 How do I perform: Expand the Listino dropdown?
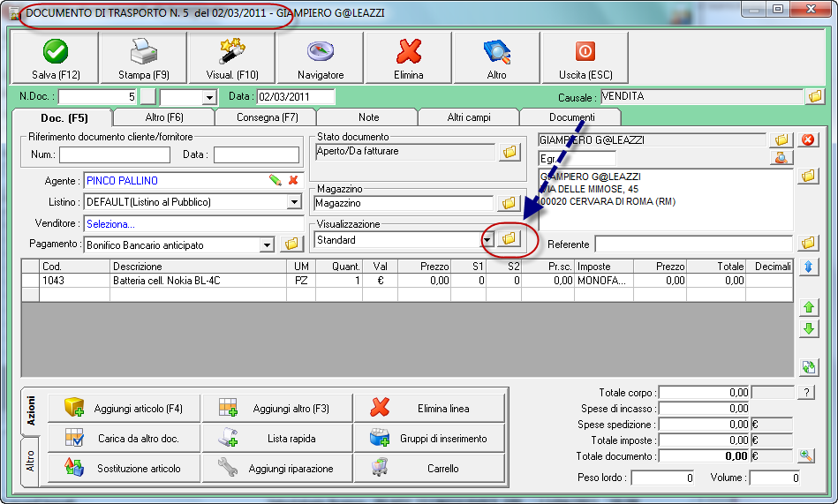point(294,202)
